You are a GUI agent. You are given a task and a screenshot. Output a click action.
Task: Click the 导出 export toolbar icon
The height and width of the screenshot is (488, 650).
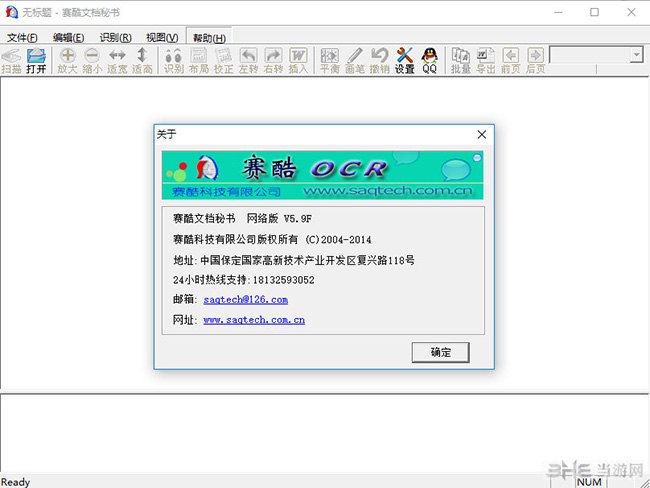(x=485, y=60)
